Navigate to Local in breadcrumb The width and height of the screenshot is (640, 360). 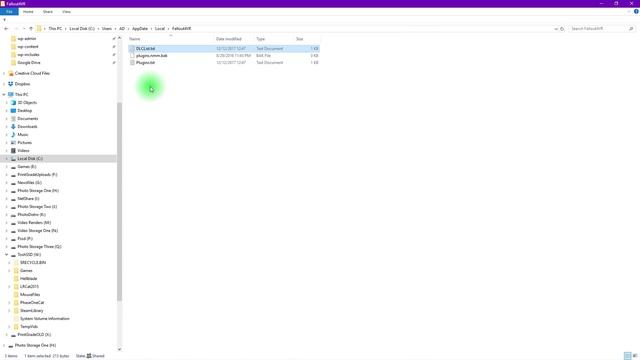pyautogui.click(x=160, y=29)
